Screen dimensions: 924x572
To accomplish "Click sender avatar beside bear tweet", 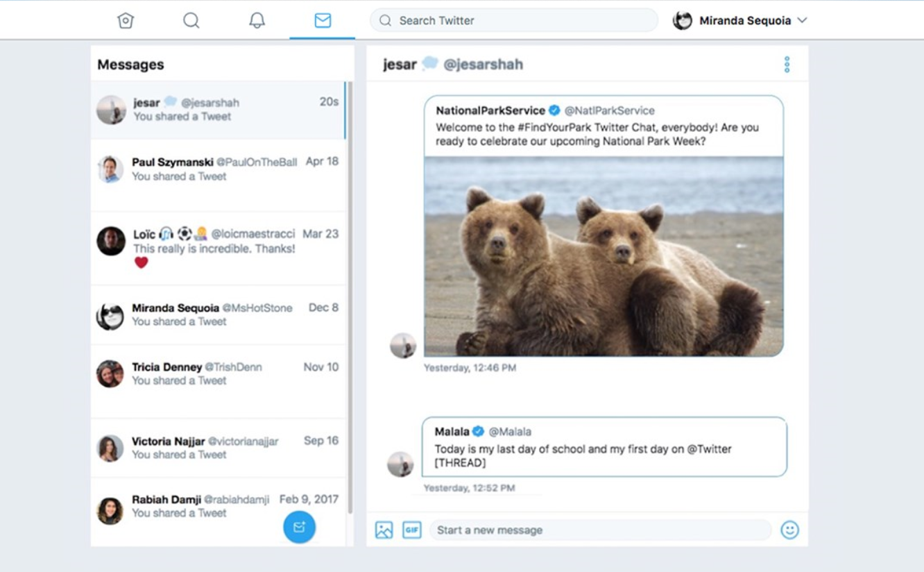I will click(403, 345).
